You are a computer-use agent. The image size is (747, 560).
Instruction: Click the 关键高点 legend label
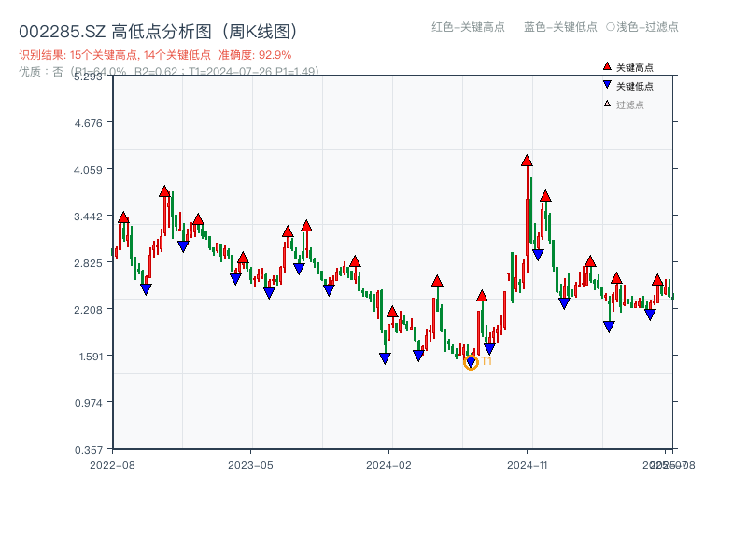tap(635, 67)
